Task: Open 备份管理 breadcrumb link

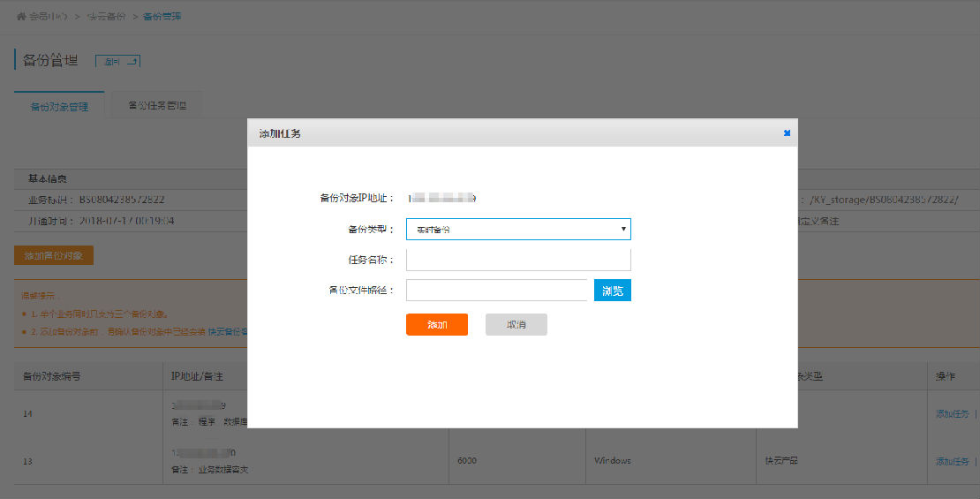Action: coord(162,16)
